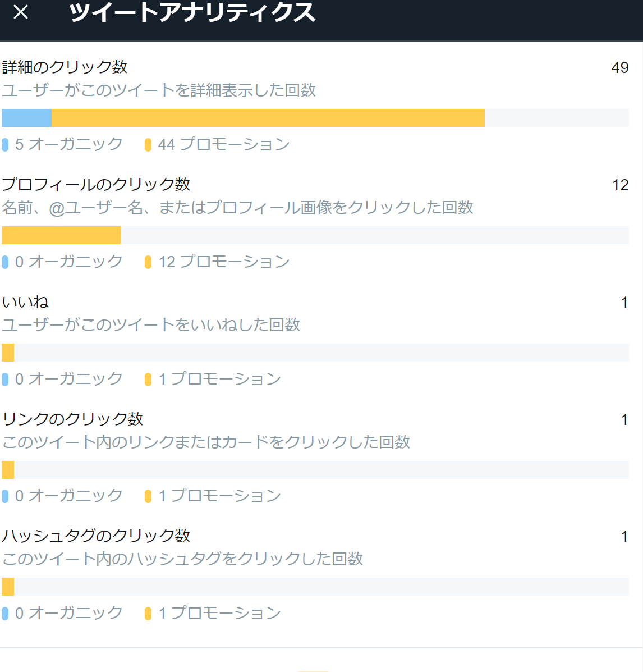
Task: Click the yellow ハッシュタグのクリック数 bar segment
Action: pyautogui.click(x=8, y=587)
